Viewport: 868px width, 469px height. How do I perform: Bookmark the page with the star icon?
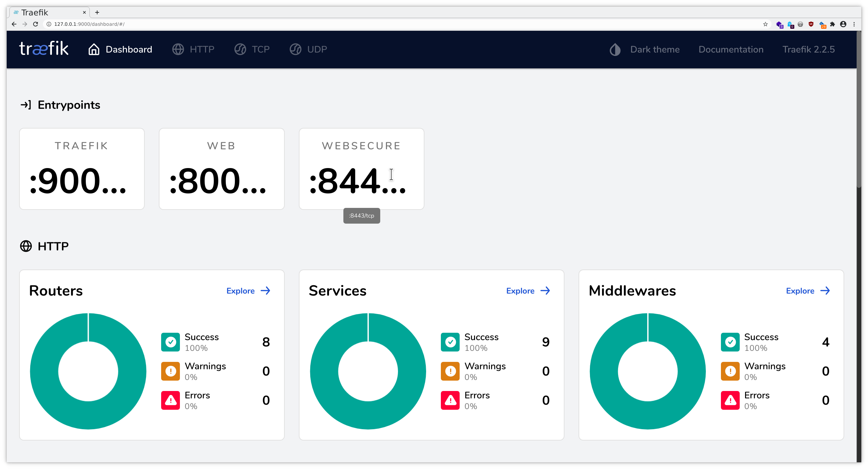click(765, 24)
